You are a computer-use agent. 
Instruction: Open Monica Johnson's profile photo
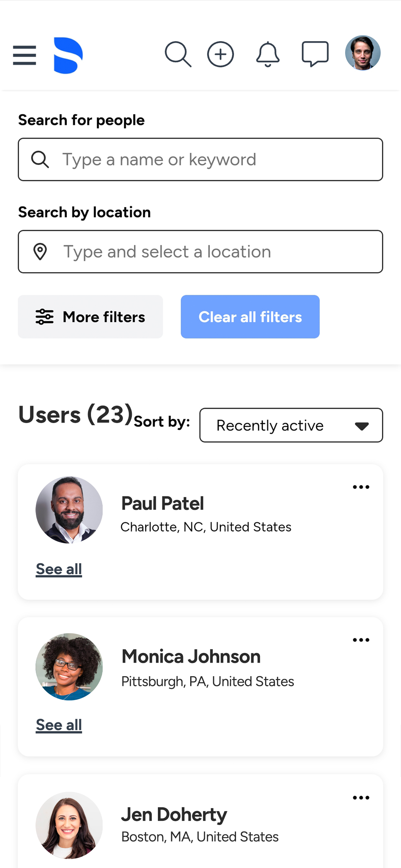point(69,667)
